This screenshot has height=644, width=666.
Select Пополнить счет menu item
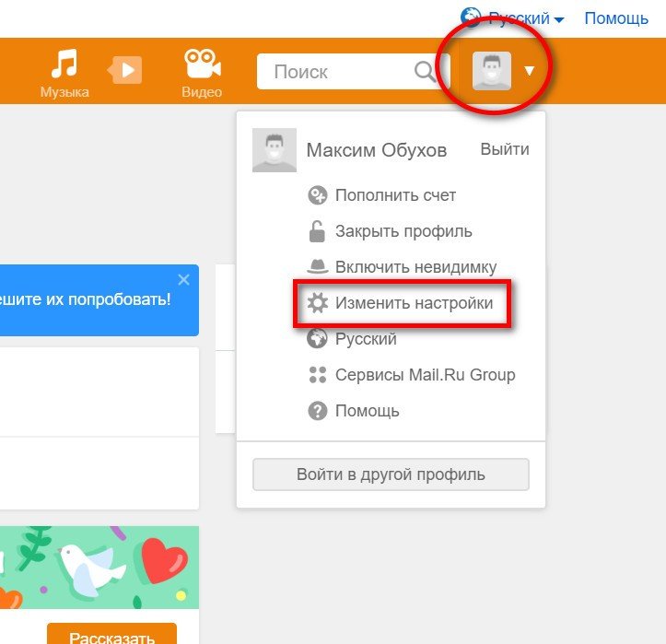tap(395, 195)
